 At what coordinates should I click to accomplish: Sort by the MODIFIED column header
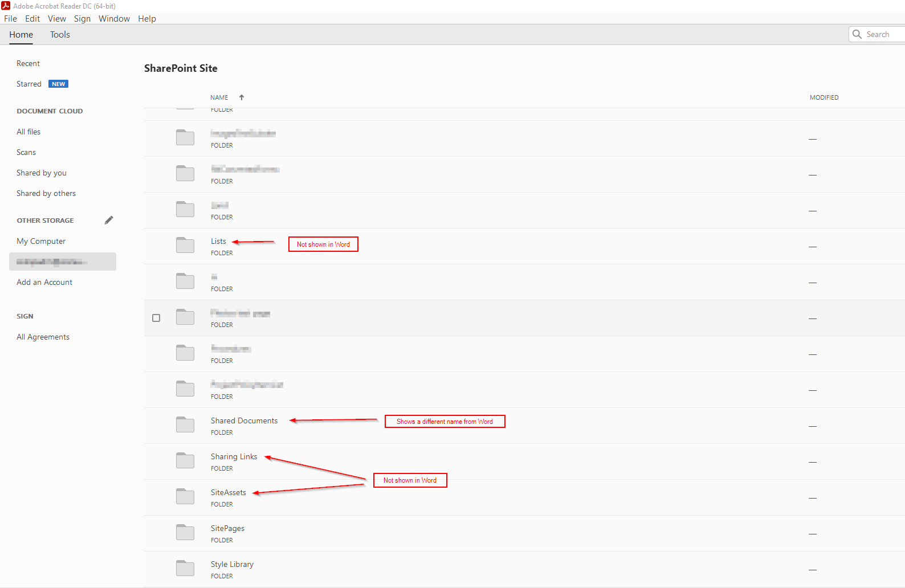[x=824, y=97]
